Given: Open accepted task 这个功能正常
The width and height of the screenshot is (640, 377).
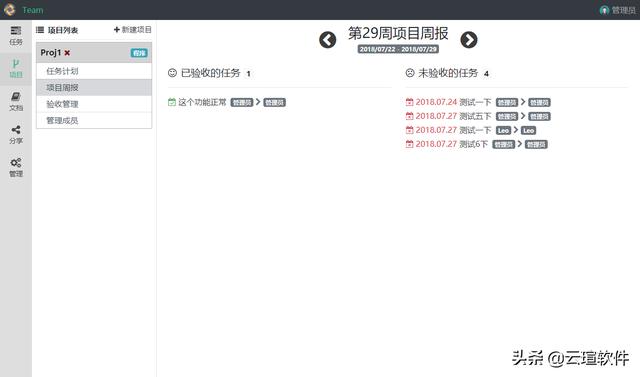Looking at the screenshot, I should [202, 102].
